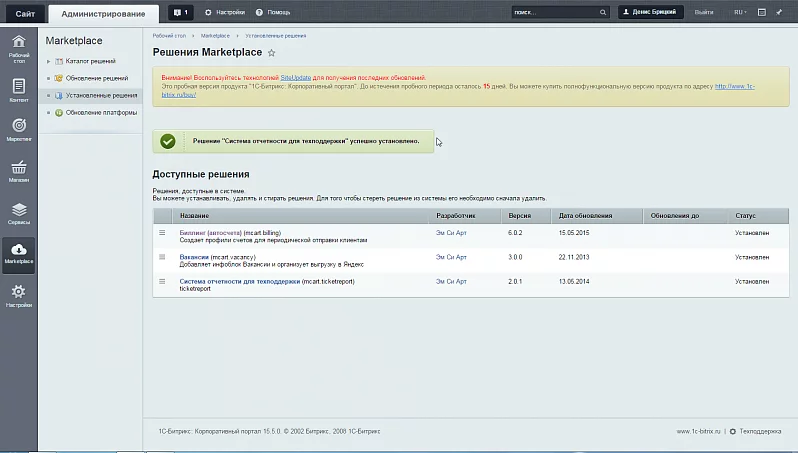Image resolution: width=798 pixels, height=453 pixels.
Task: Open the Сервисы sidebar section
Action: pos(18,214)
